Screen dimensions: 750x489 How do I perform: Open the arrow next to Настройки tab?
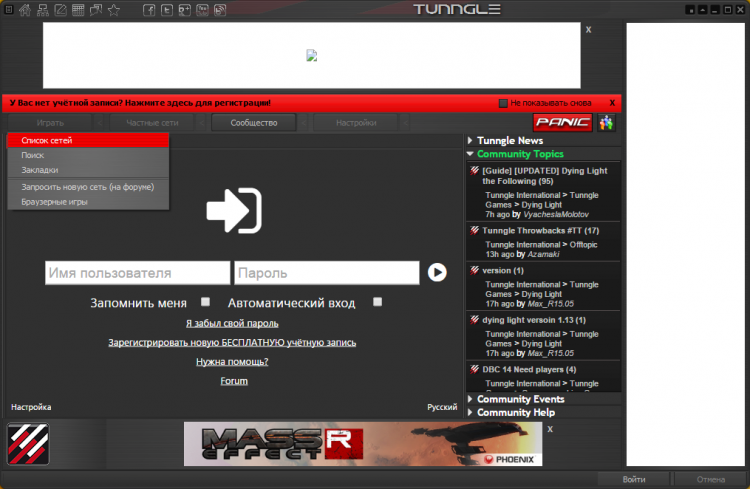click(405, 123)
